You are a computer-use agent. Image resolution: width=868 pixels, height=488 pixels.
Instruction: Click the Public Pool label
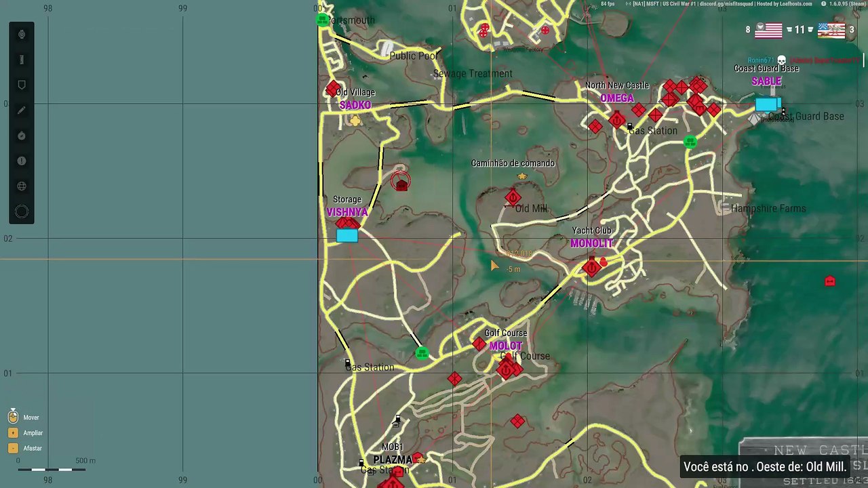(414, 56)
